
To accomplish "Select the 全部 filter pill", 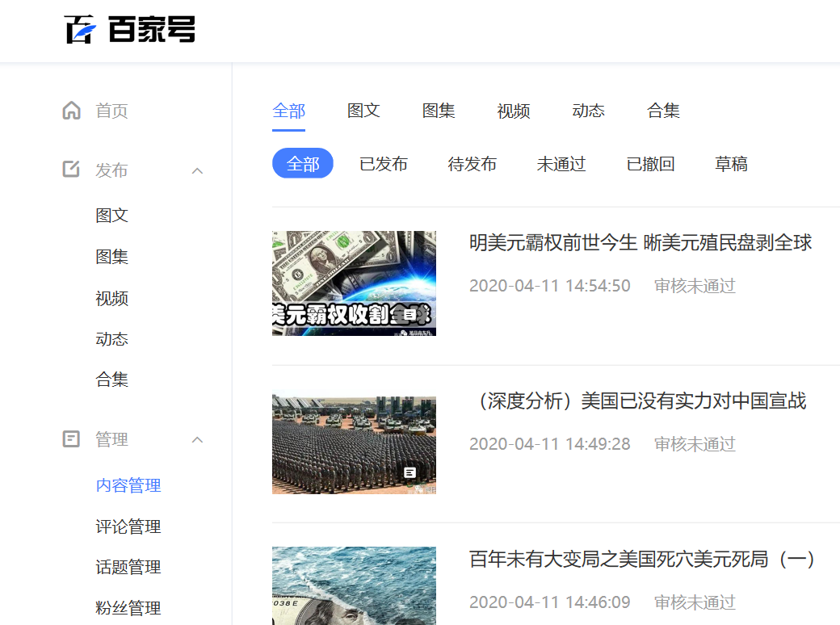I will coord(302,163).
